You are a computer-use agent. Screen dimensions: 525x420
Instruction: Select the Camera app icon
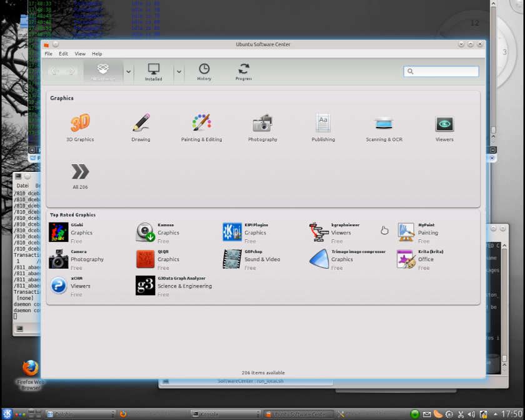tap(59, 259)
